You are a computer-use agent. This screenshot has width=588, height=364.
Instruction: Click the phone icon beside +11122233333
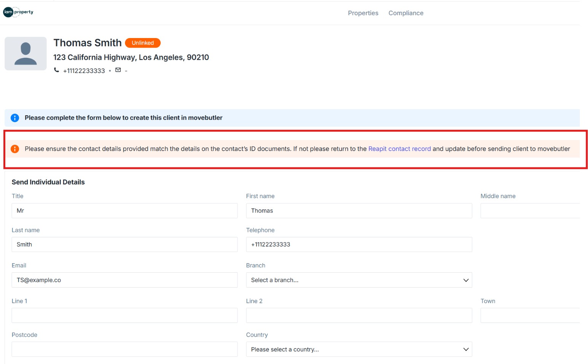click(56, 70)
